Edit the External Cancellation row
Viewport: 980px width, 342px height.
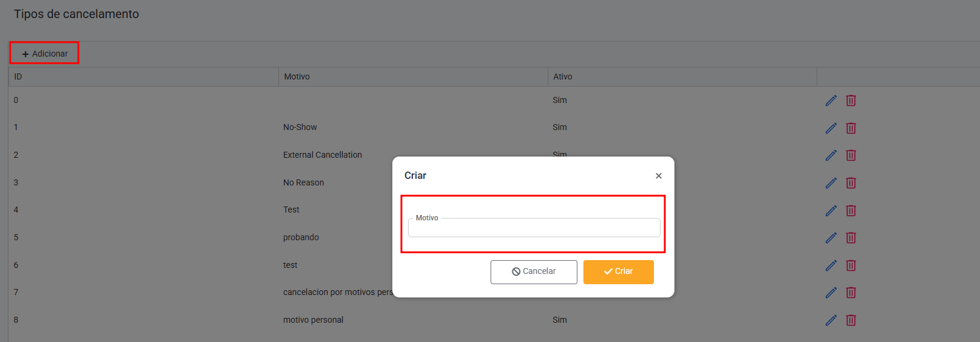point(831,155)
